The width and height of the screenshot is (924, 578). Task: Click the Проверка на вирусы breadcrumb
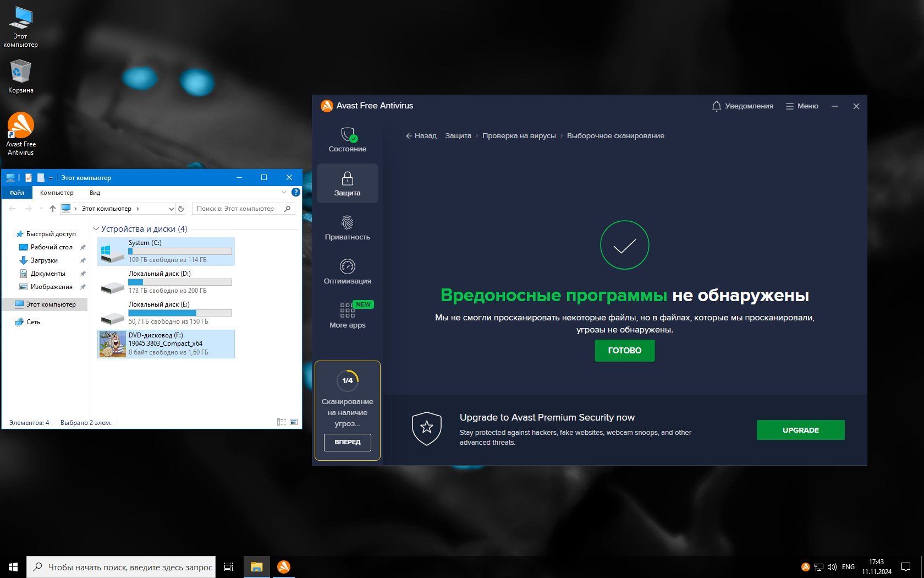[x=519, y=136]
